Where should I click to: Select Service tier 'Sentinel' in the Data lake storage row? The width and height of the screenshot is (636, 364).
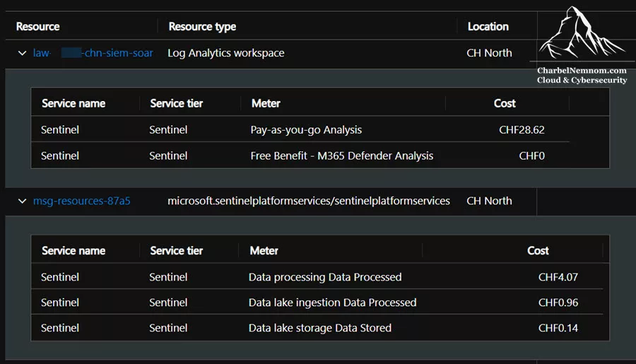click(168, 328)
